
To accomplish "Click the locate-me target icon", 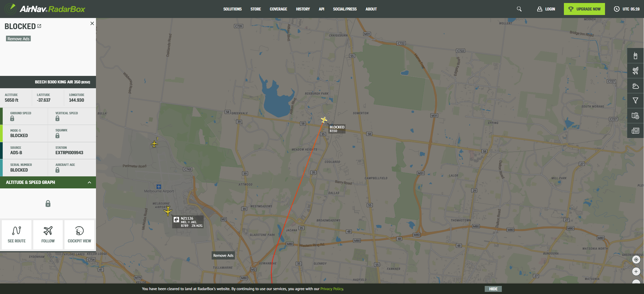I will pos(636,259).
